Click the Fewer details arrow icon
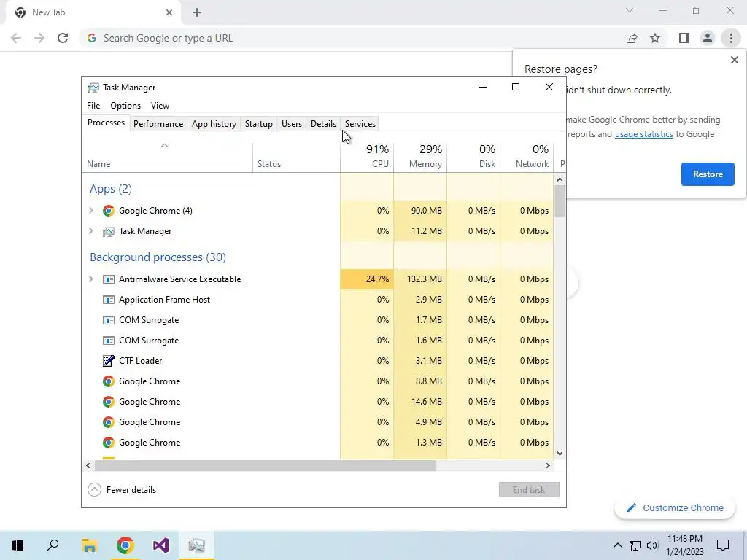747x560 pixels. coord(94,489)
